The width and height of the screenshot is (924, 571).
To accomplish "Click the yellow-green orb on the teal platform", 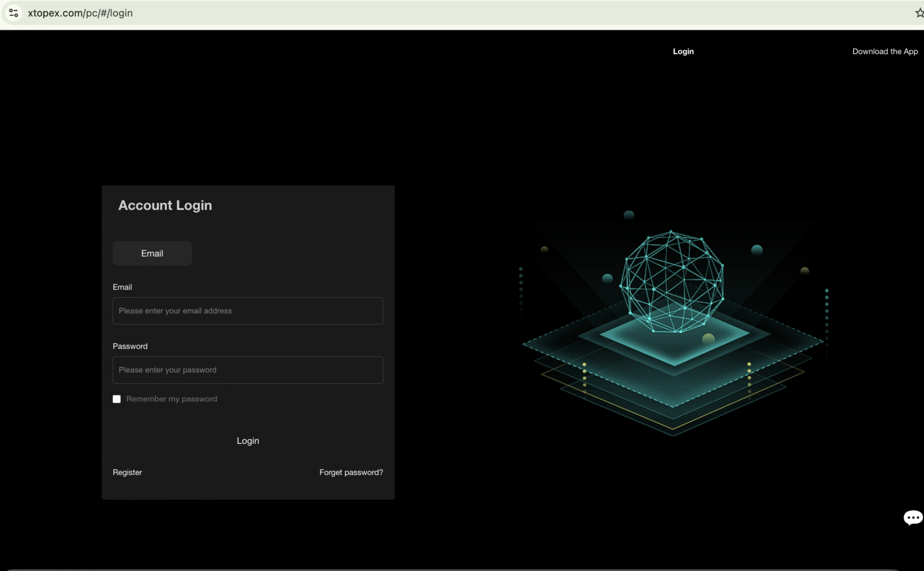I will pyautogui.click(x=708, y=339).
